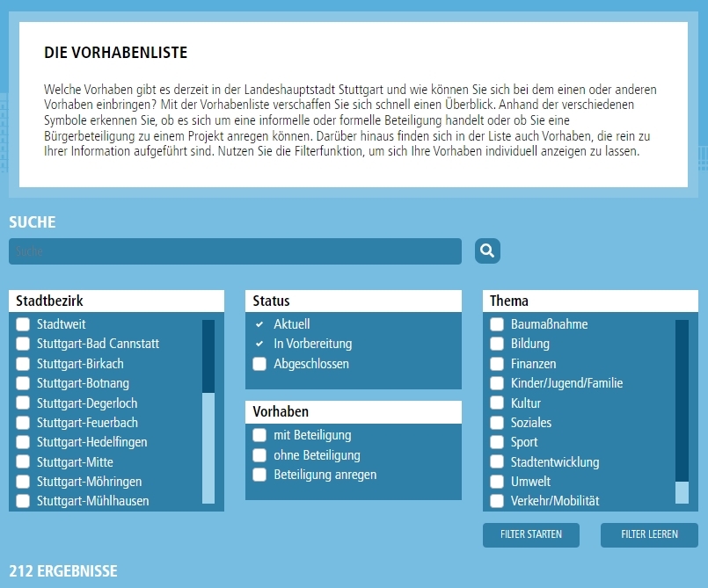The height and width of the screenshot is (588, 708).
Task: Select the Stuttgart-Degerloch checkbox
Action: point(23,403)
